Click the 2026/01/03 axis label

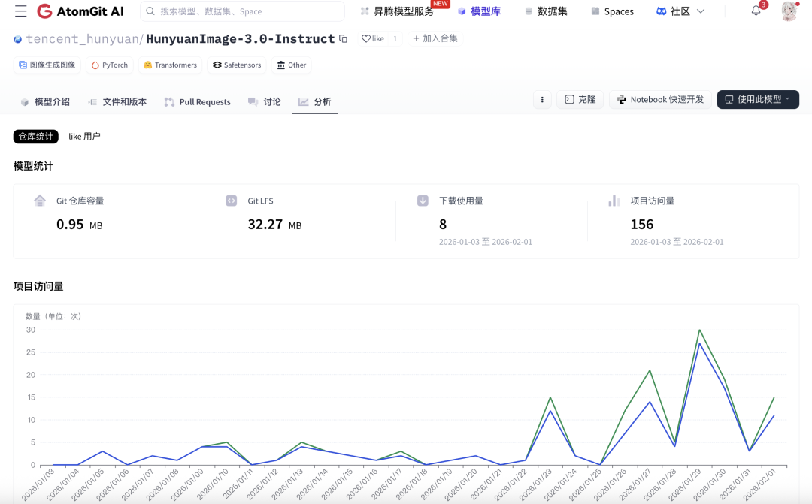coord(38,484)
